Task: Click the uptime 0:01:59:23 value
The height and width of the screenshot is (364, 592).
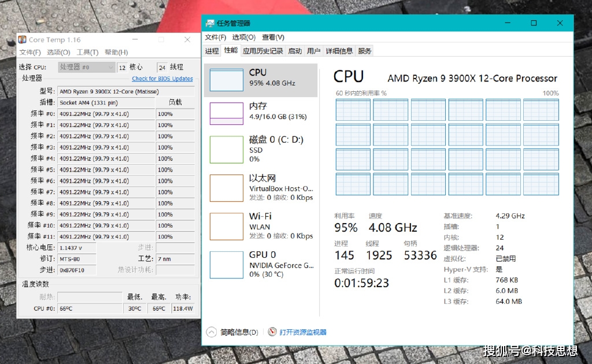Action: (x=361, y=283)
